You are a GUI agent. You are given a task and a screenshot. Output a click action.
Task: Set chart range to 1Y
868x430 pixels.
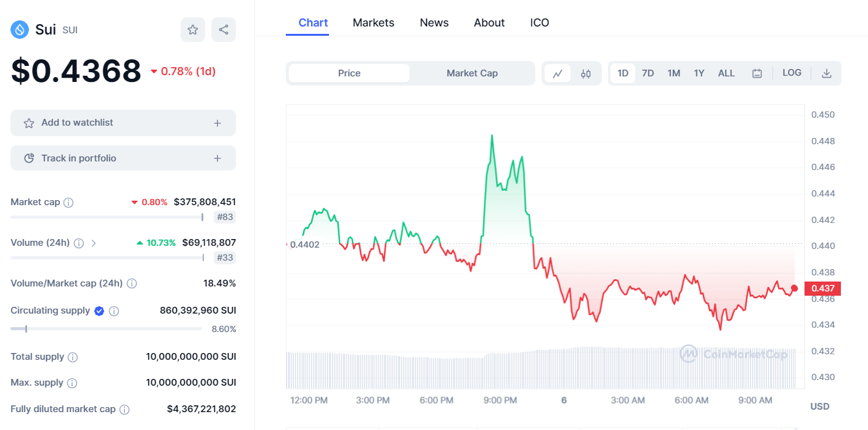coord(699,73)
